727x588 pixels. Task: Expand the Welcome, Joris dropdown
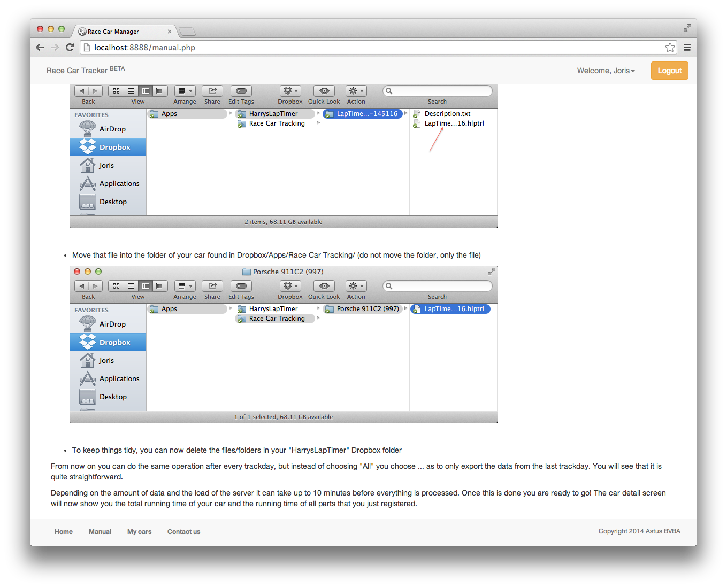coord(606,71)
